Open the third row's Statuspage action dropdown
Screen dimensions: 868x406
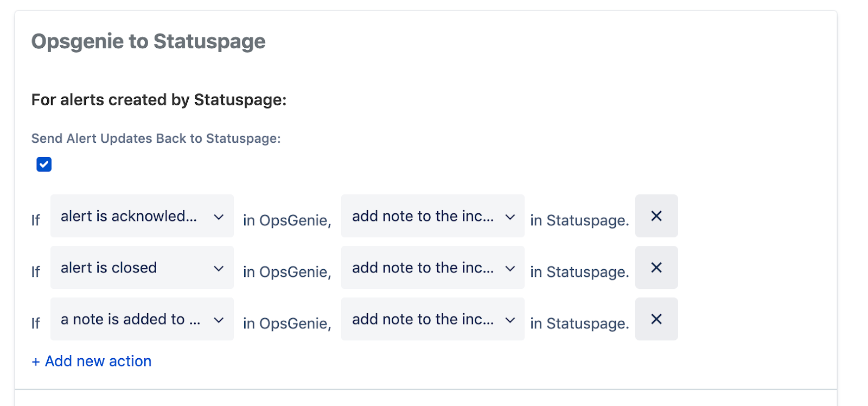(432, 319)
